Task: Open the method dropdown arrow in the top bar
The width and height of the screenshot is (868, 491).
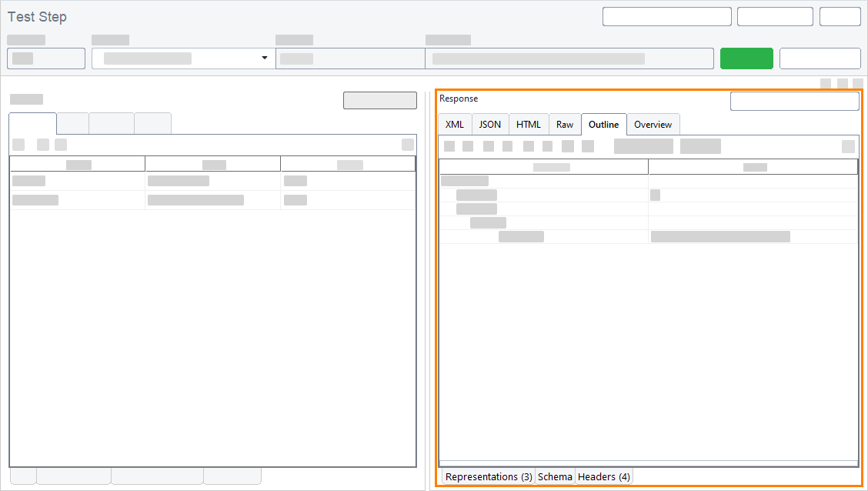Action: [265, 58]
